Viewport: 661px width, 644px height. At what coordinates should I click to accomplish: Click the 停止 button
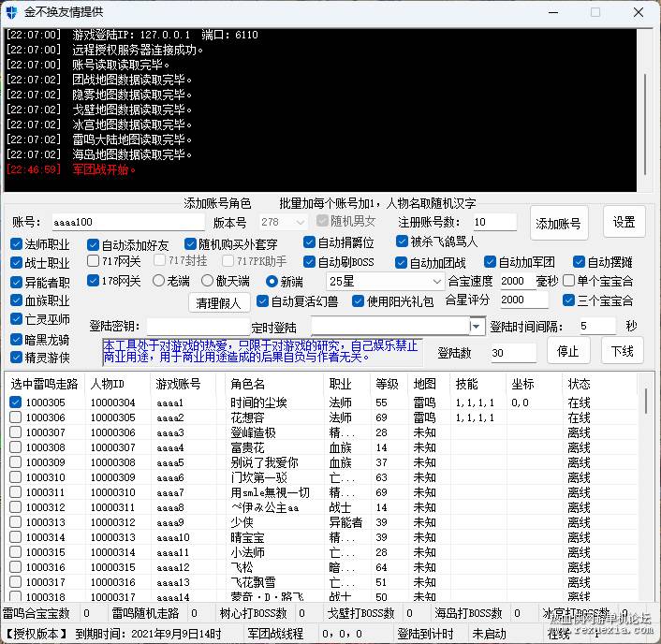(x=567, y=351)
